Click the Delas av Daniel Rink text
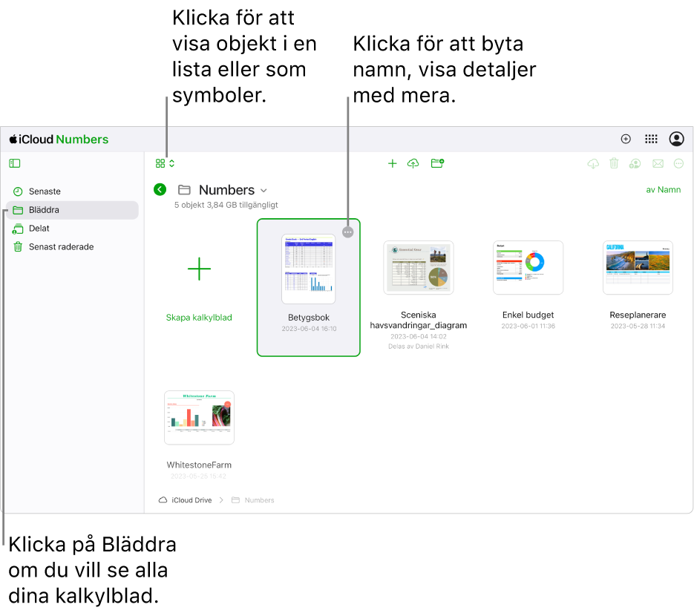The height and width of the screenshot is (616, 694). pyautogui.click(x=419, y=346)
